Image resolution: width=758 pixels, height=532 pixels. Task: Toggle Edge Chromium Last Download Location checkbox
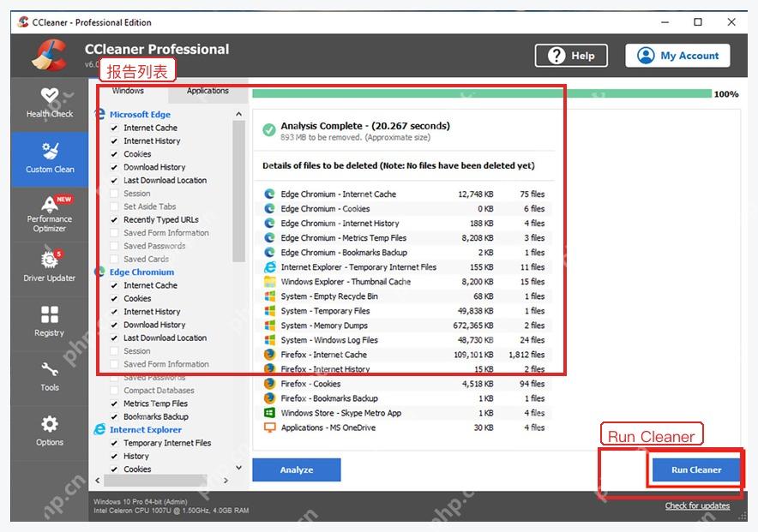coord(114,338)
